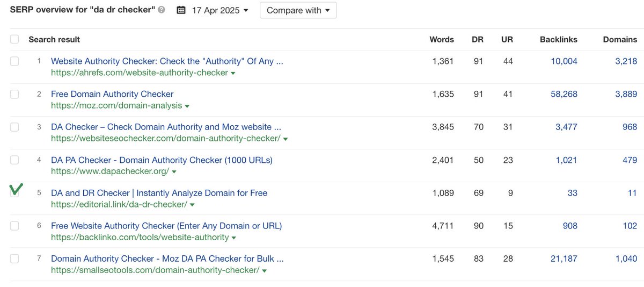The height and width of the screenshot is (287, 644).
Task: Open the 102 referring domains value
Action: [630, 226]
